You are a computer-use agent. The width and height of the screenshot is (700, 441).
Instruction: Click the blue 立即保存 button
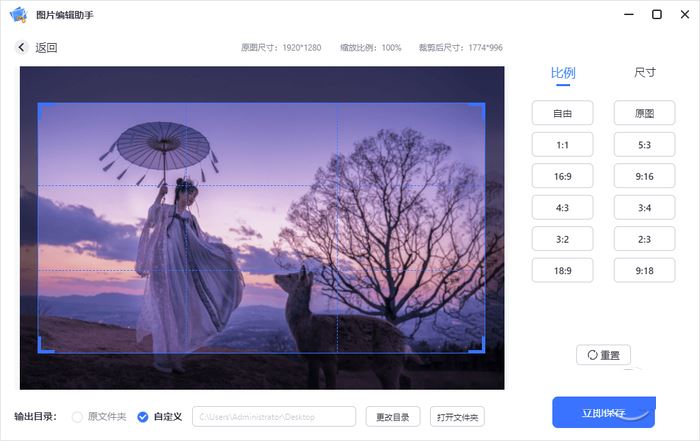[x=603, y=412]
